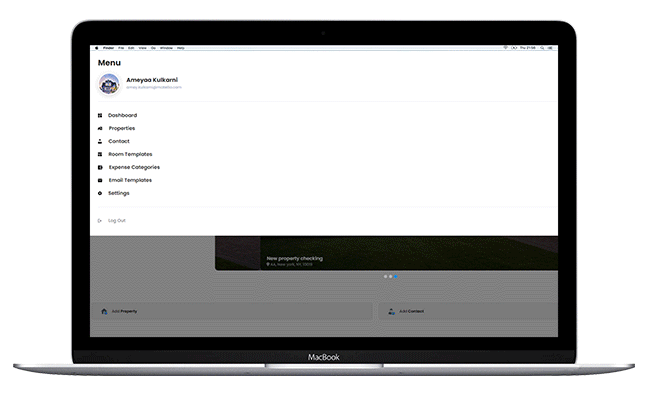Open the Apple menu
The height and width of the screenshot is (400, 650).
coord(96,48)
